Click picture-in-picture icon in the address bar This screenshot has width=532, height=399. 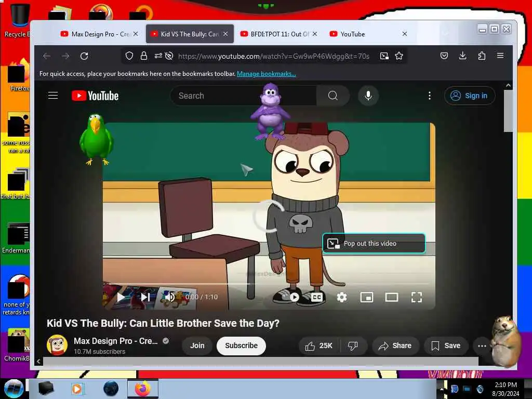tap(384, 56)
